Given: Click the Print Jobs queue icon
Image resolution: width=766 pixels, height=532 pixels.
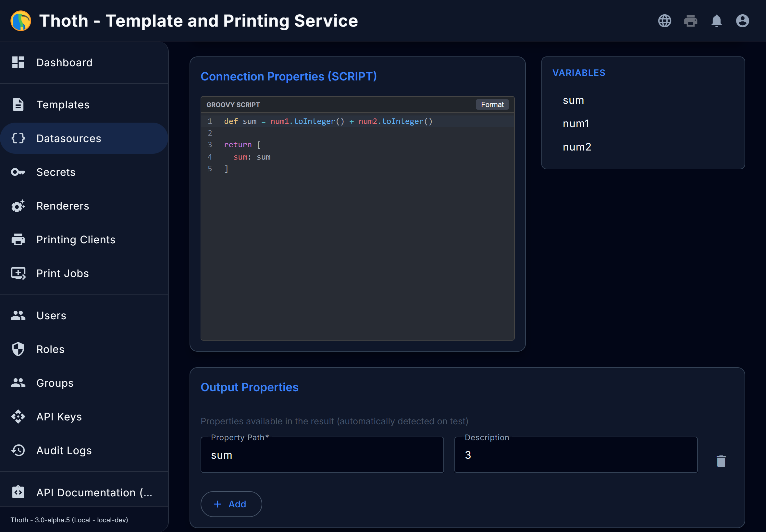Looking at the screenshot, I should tap(18, 273).
